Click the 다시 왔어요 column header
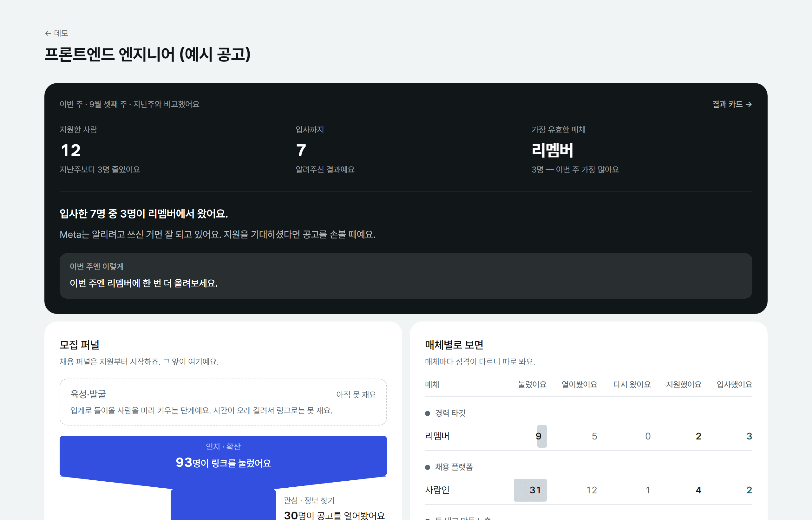812x520 pixels. [x=632, y=384]
